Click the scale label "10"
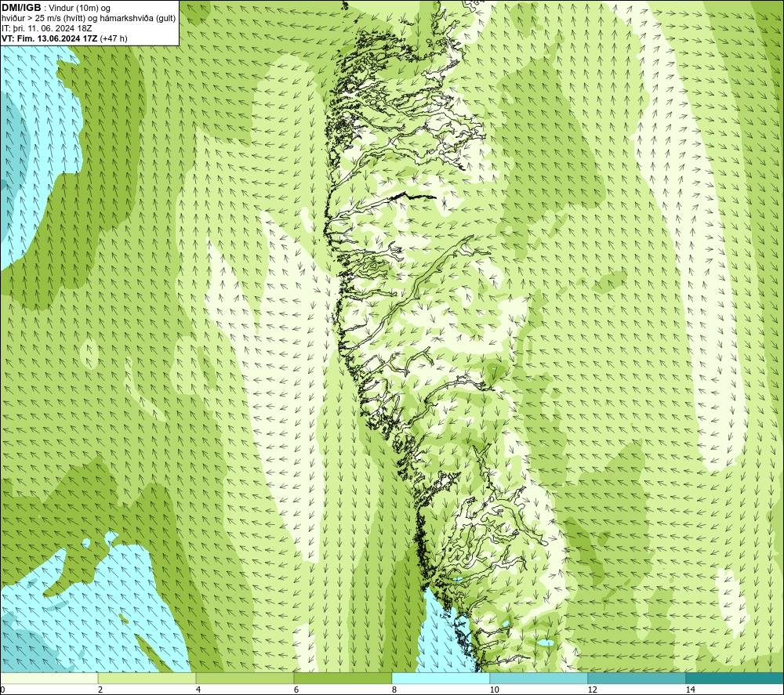The image size is (784, 695). click(x=494, y=690)
